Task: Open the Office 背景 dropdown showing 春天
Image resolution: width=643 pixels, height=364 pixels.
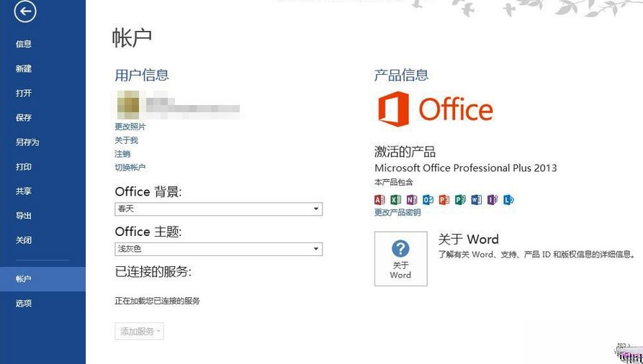Action: (x=219, y=209)
